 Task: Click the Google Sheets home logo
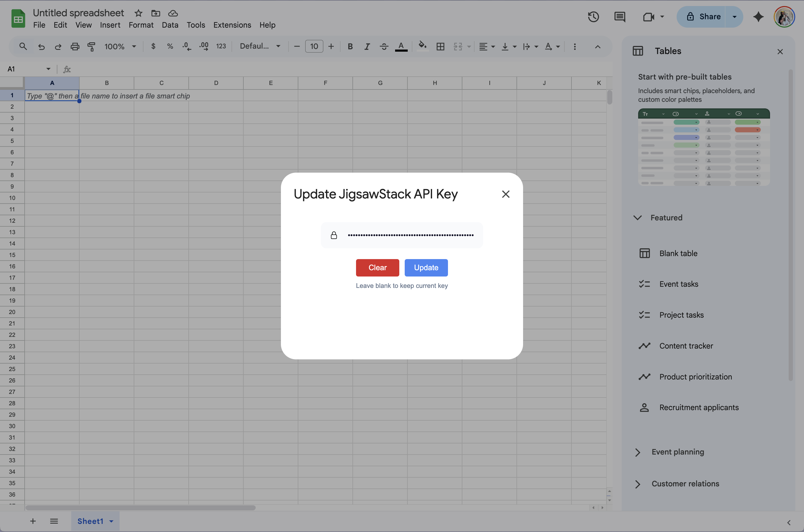[18, 18]
